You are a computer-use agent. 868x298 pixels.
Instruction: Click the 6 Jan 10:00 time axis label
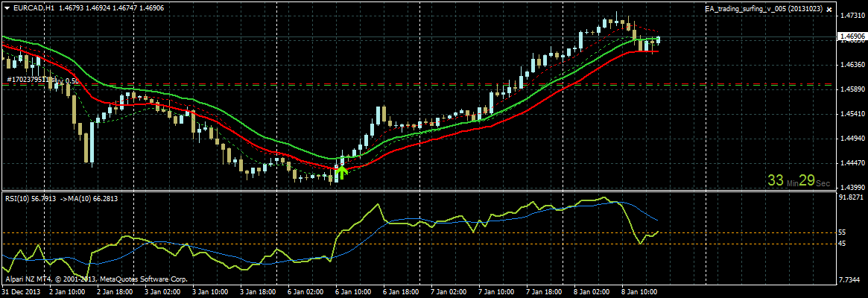click(353, 291)
